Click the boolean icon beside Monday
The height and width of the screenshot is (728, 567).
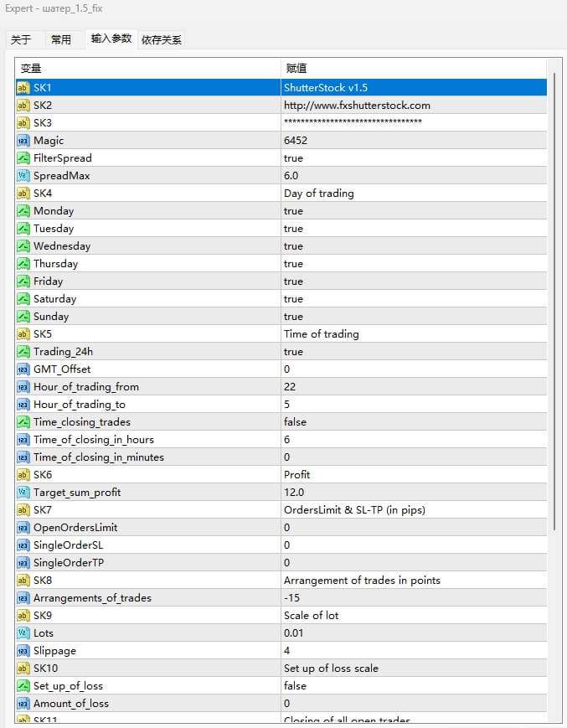tap(23, 211)
